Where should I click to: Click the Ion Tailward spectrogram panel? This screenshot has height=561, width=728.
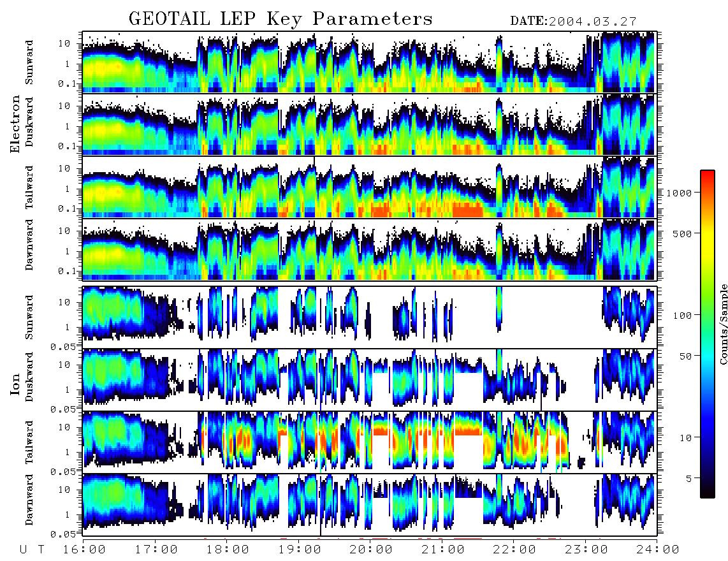[x=370, y=442]
